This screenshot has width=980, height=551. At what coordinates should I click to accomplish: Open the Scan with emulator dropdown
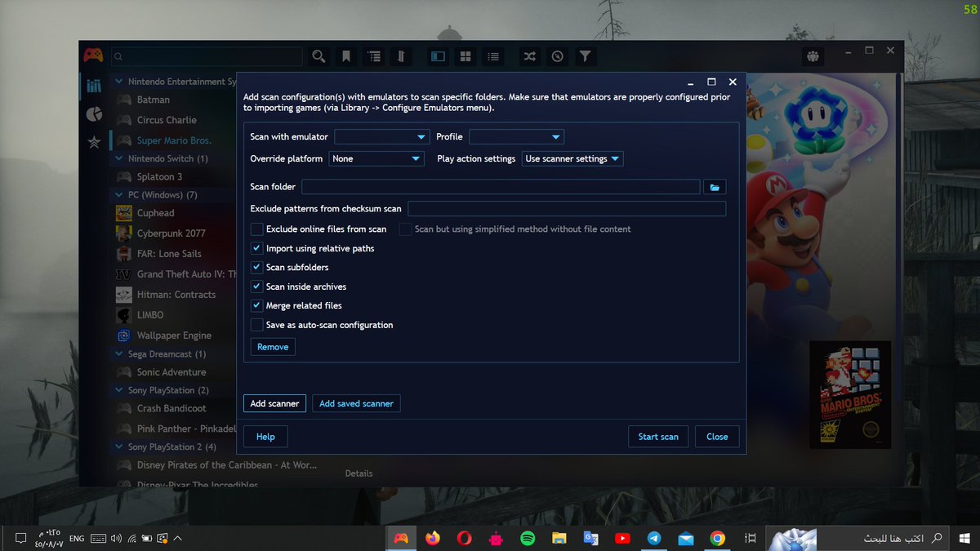[x=381, y=137]
